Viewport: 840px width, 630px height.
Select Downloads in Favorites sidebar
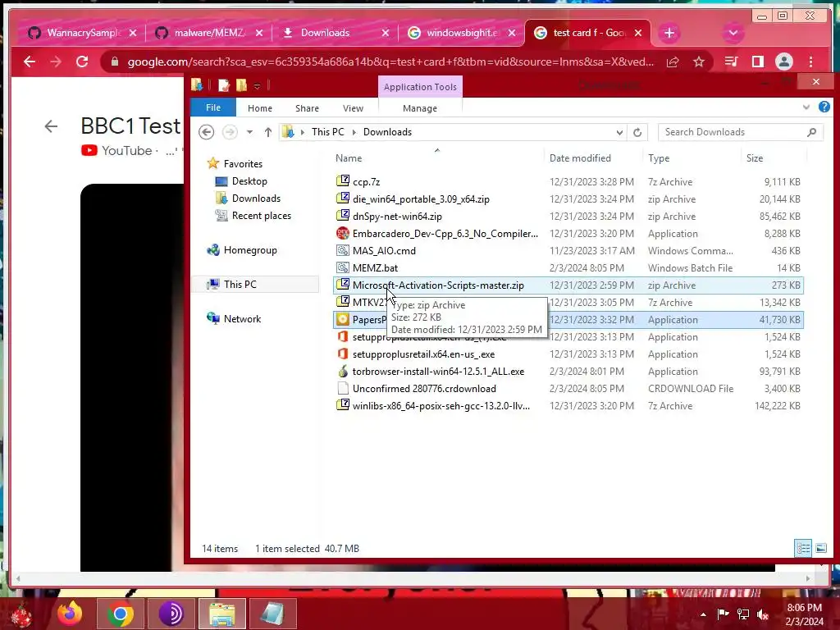[x=256, y=199]
